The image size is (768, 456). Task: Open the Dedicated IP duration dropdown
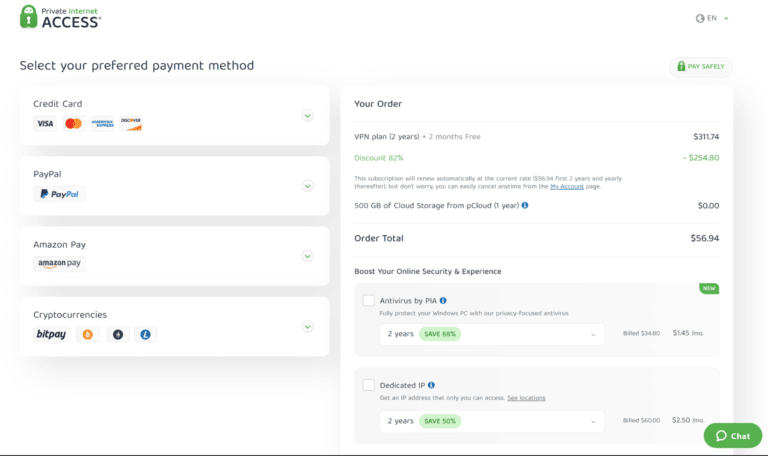tap(492, 421)
